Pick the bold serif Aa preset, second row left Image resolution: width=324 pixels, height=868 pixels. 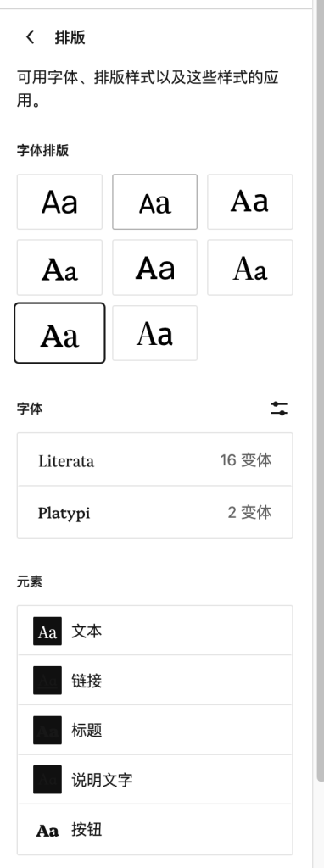pos(60,267)
